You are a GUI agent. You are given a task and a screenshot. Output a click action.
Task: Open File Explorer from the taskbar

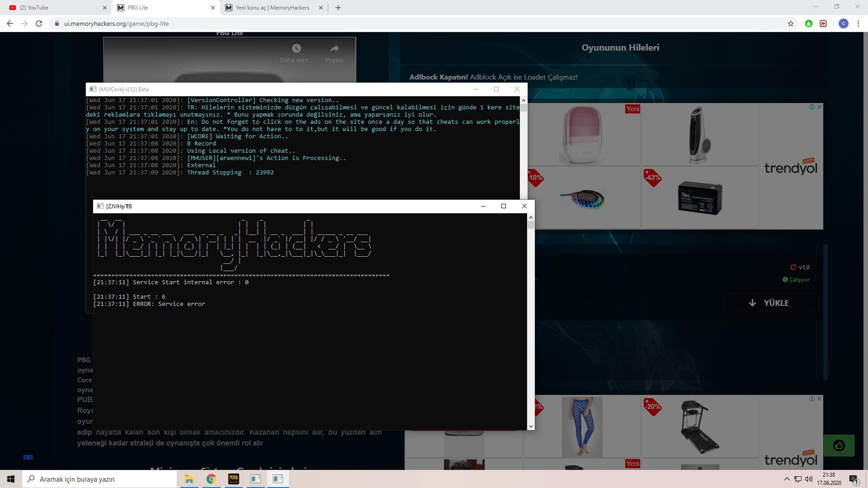tap(189, 479)
